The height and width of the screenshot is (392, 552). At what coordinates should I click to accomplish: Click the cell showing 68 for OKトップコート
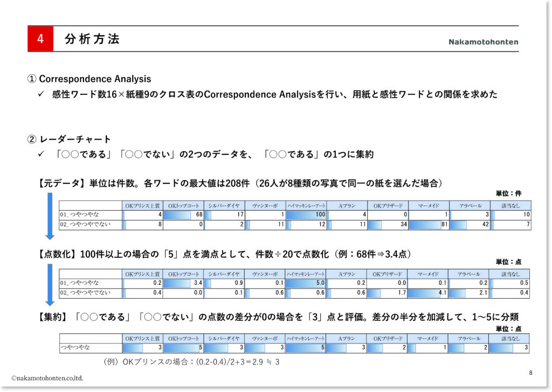pyautogui.click(x=184, y=215)
